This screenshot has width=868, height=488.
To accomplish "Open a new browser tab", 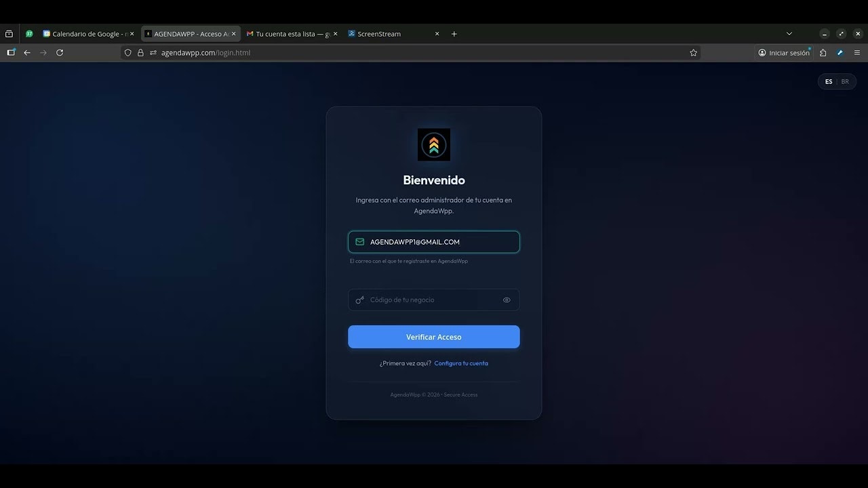I will [454, 34].
